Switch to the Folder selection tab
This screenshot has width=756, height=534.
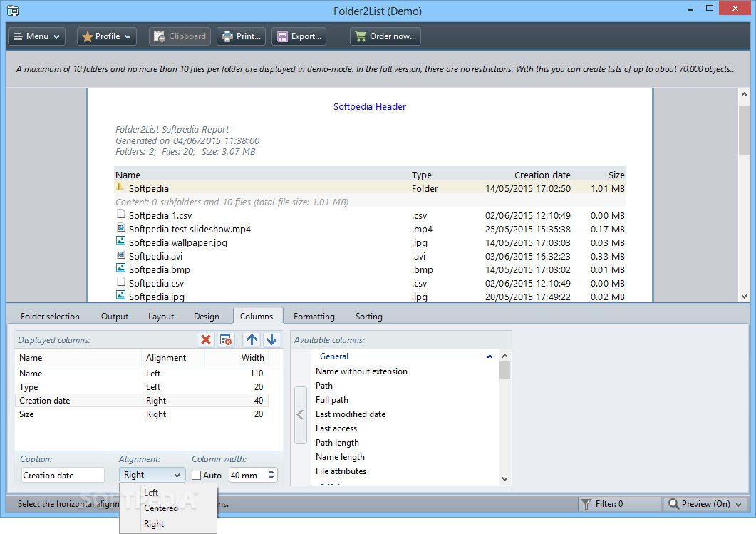pos(50,317)
